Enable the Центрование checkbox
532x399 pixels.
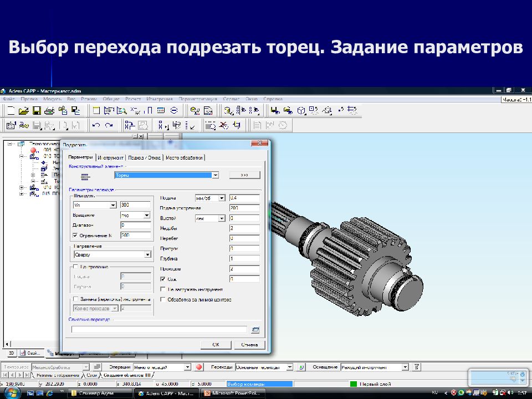[x=76, y=267]
